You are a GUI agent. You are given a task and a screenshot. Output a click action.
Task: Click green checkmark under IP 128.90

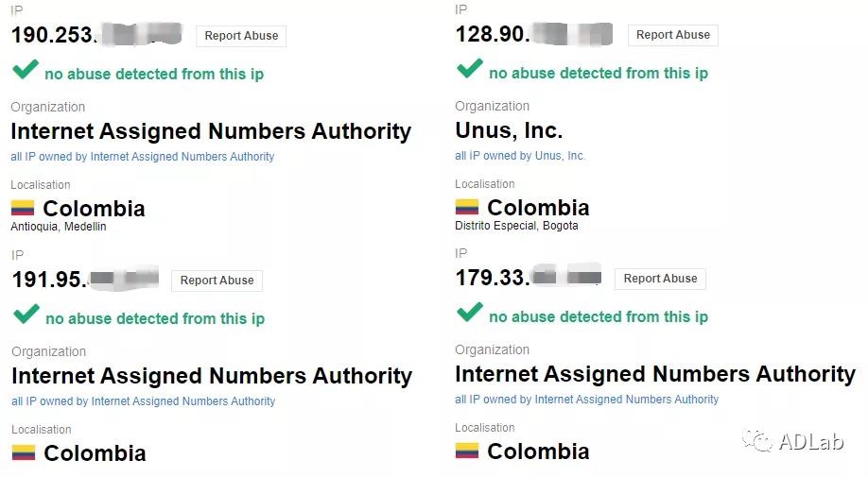[x=470, y=68]
